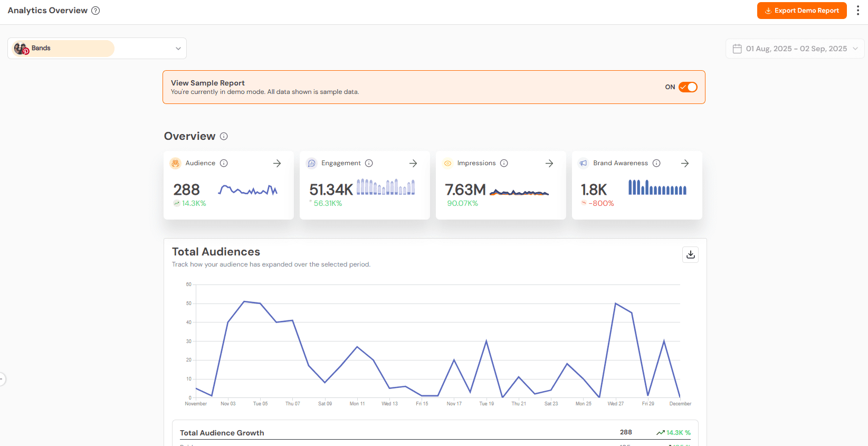
Task: Click the -800% change indicator
Action: [601, 203]
